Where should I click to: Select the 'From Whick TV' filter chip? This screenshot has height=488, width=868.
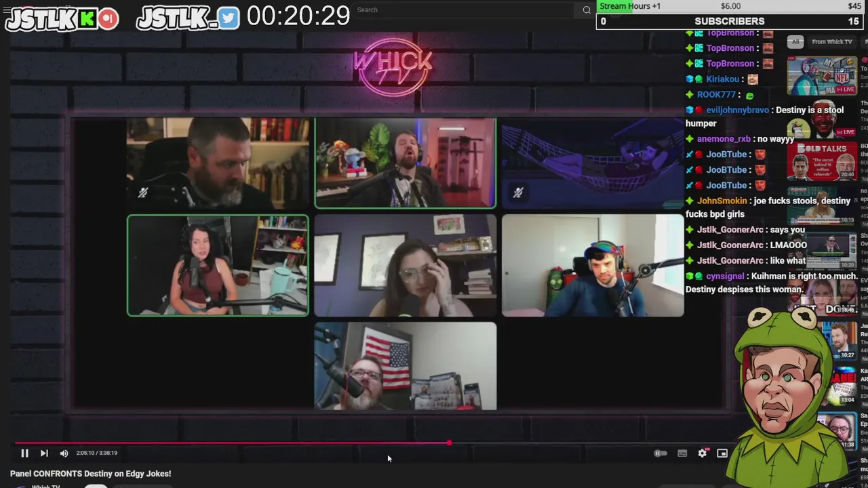(x=831, y=42)
